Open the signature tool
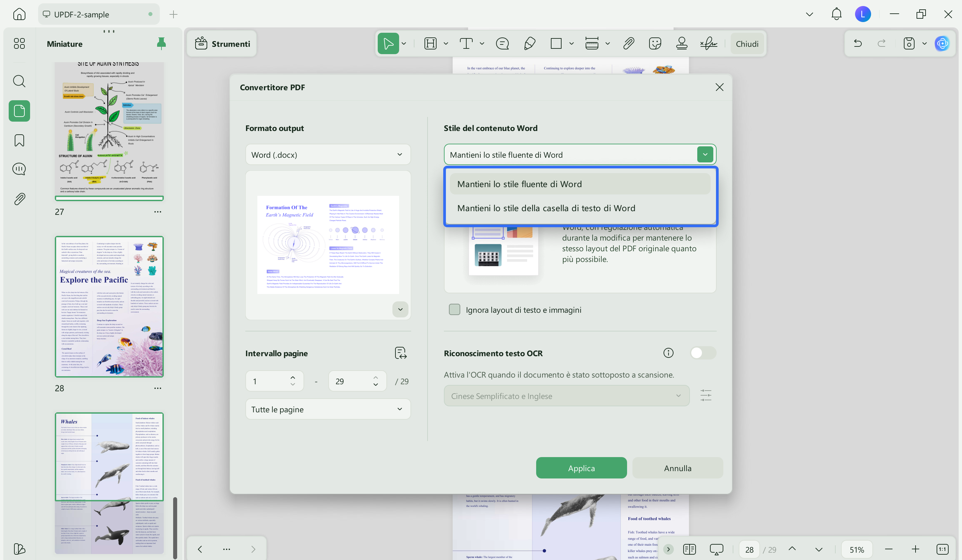Viewport: 962px width, 560px height. coord(709,43)
